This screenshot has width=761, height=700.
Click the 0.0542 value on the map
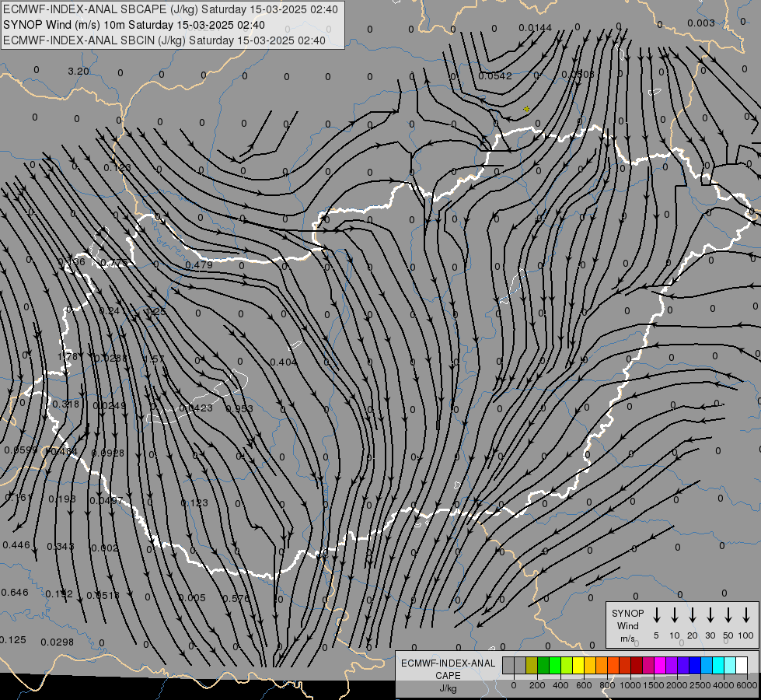pyautogui.click(x=495, y=75)
